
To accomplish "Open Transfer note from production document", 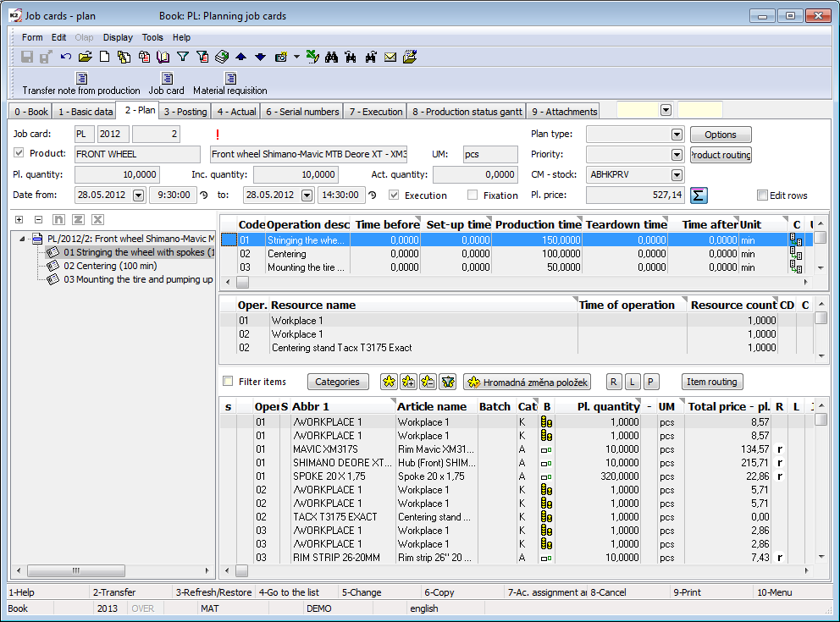I will point(80,79).
